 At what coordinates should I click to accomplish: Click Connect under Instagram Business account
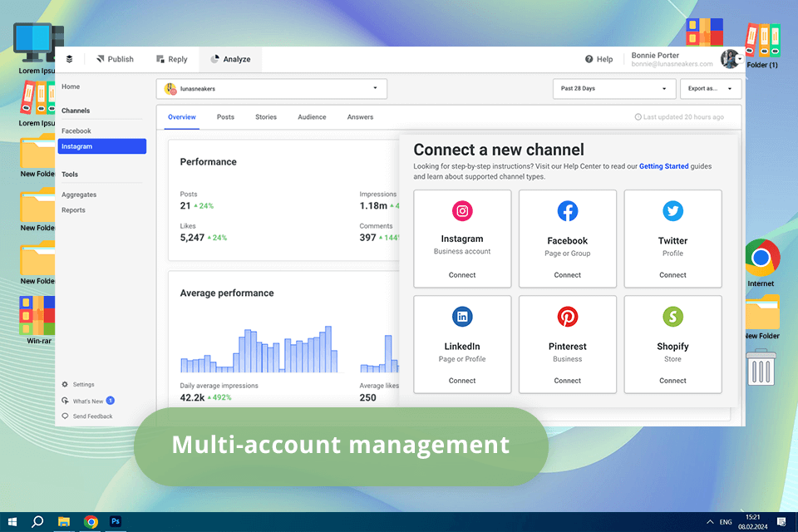click(x=462, y=275)
